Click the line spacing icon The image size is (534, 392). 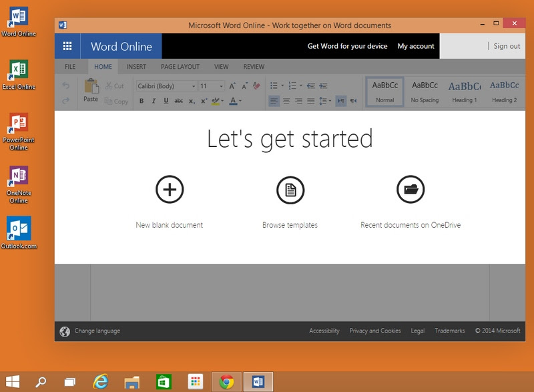322,101
